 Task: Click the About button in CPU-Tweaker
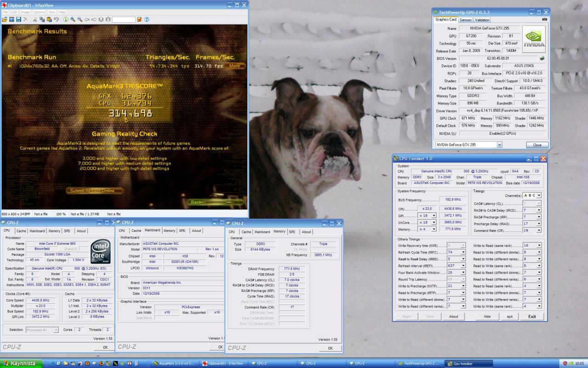coord(454,316)
